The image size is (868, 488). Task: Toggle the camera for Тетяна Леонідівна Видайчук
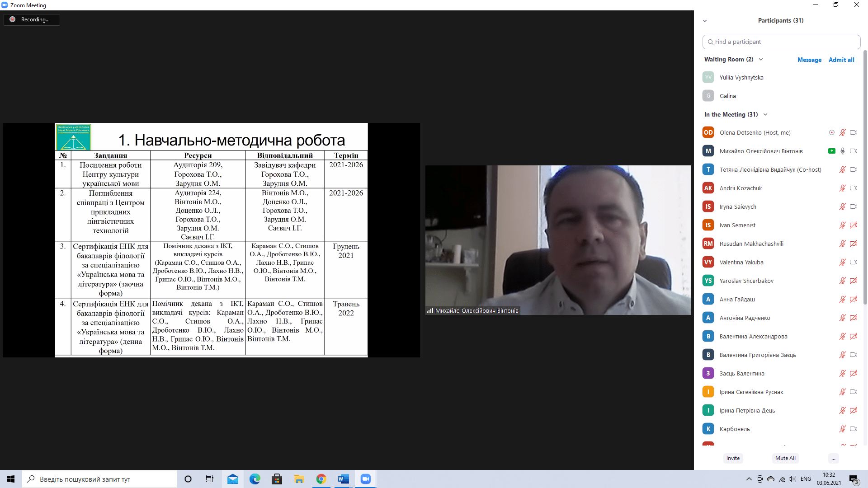(x=854, y=169)
